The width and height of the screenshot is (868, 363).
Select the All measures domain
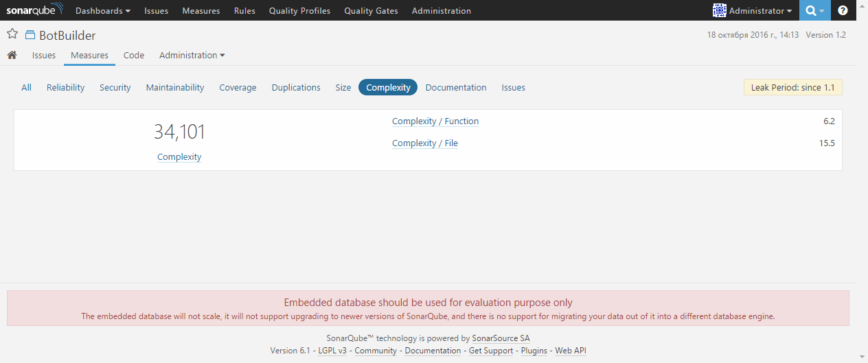(x=26, y=87)
